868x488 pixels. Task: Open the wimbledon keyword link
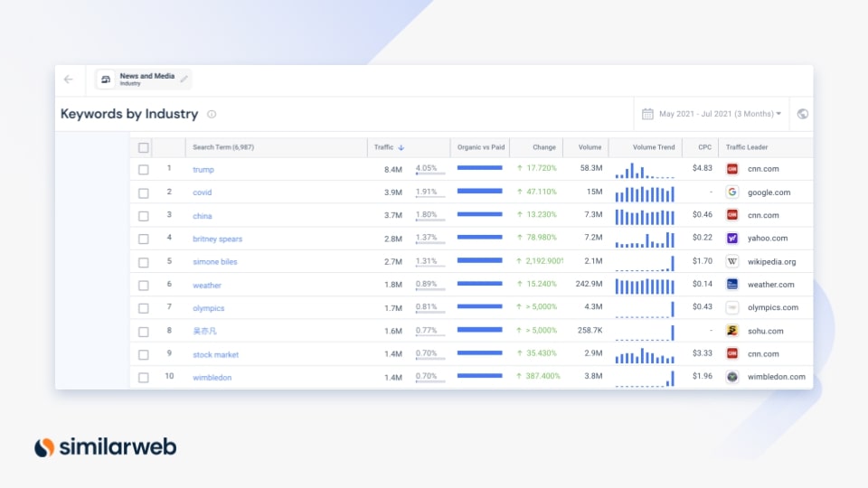(x=212, y=378)
